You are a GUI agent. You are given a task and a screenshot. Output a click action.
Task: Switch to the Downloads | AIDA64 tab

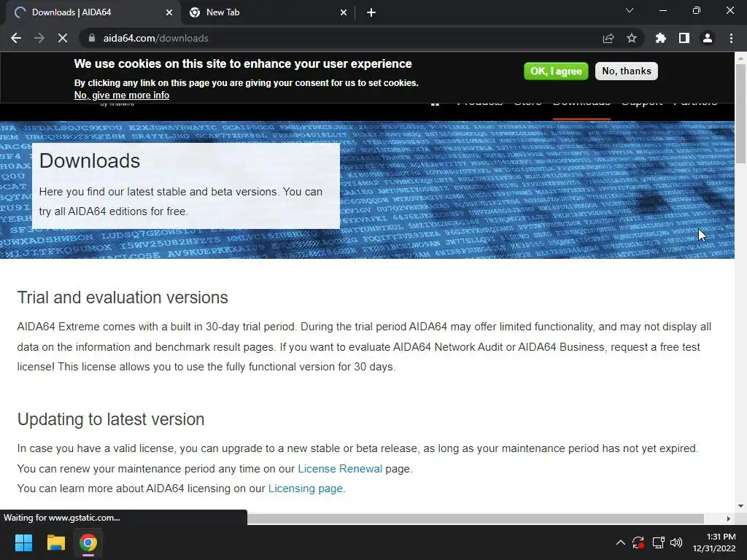pyautogui.click(x=90, y=12)
